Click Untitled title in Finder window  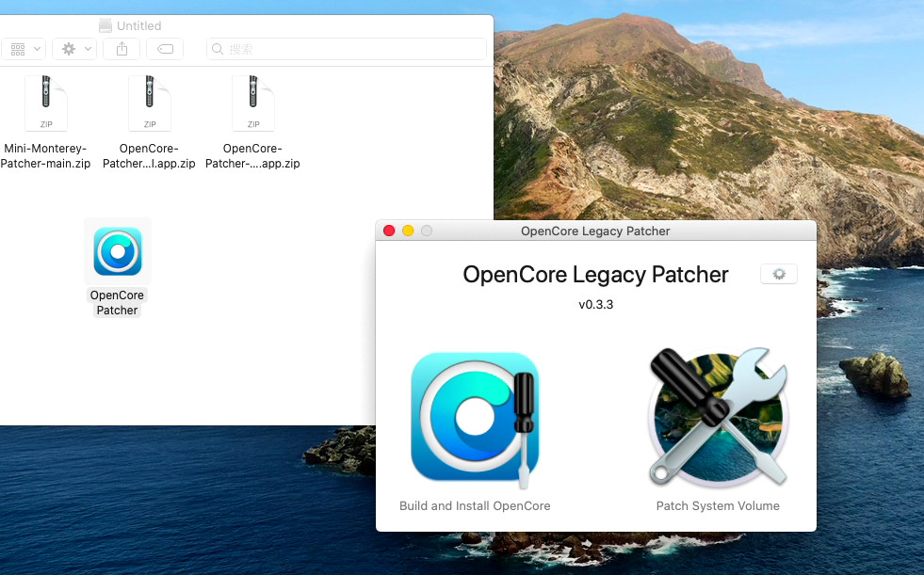tap(139, 26)
